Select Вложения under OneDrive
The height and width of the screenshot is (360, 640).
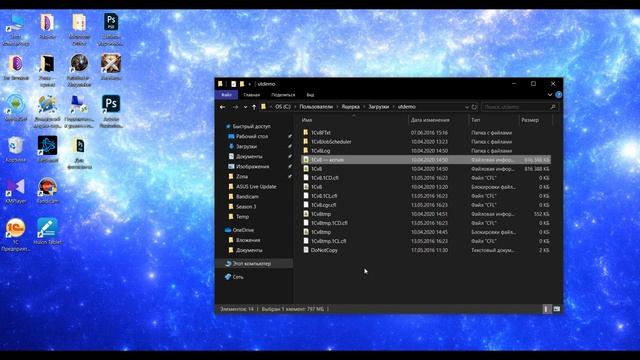click(248, 240)
